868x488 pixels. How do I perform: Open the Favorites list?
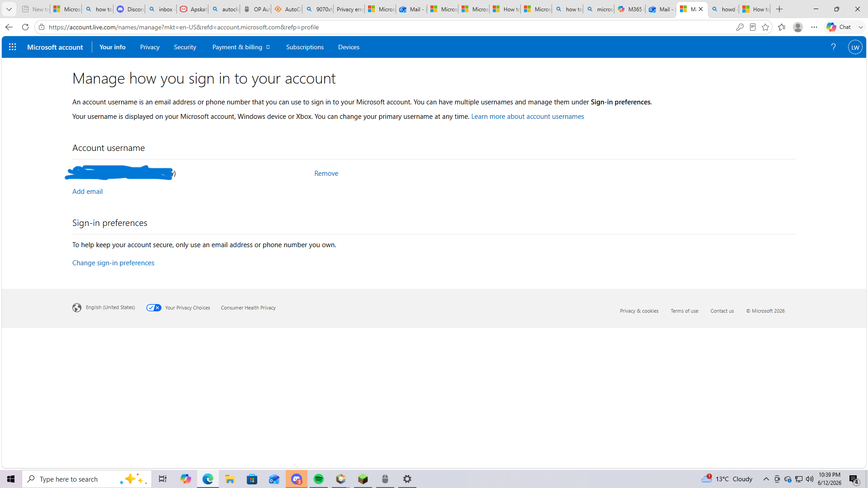point(782,27)
